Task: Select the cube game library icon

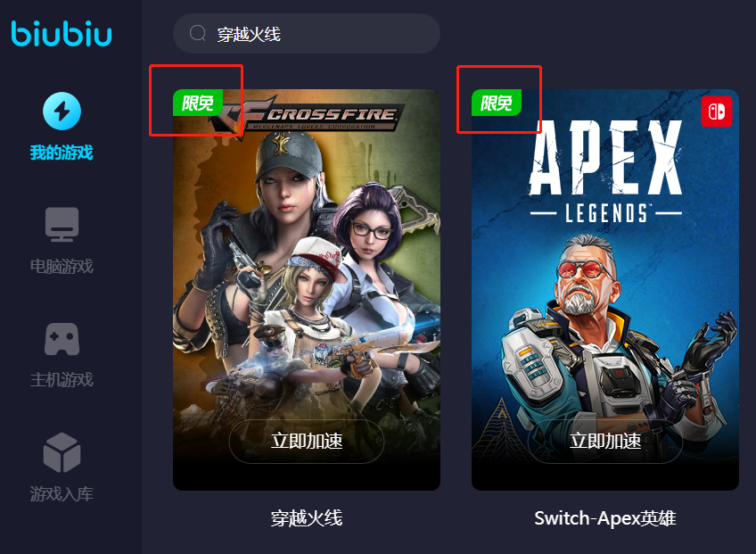Action: click(62, 452)
